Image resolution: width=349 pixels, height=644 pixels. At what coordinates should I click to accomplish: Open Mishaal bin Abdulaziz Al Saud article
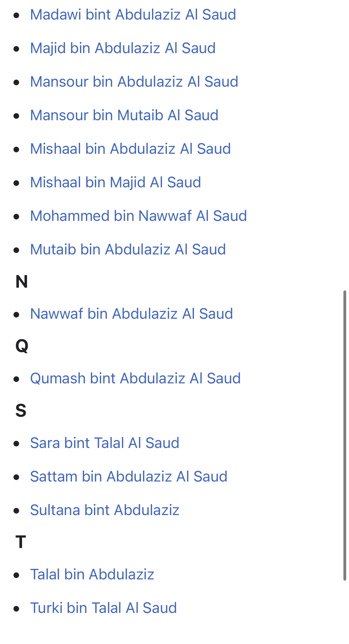tap(130, 149)
